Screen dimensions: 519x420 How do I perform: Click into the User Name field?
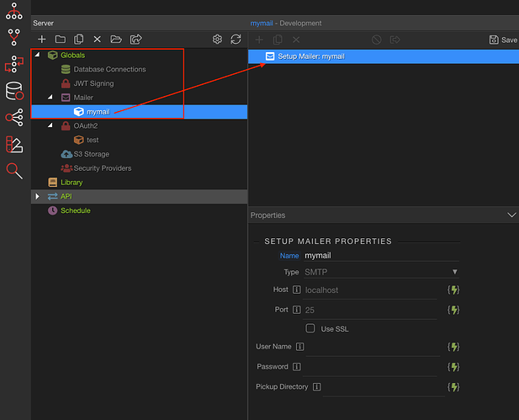[374, 347]
